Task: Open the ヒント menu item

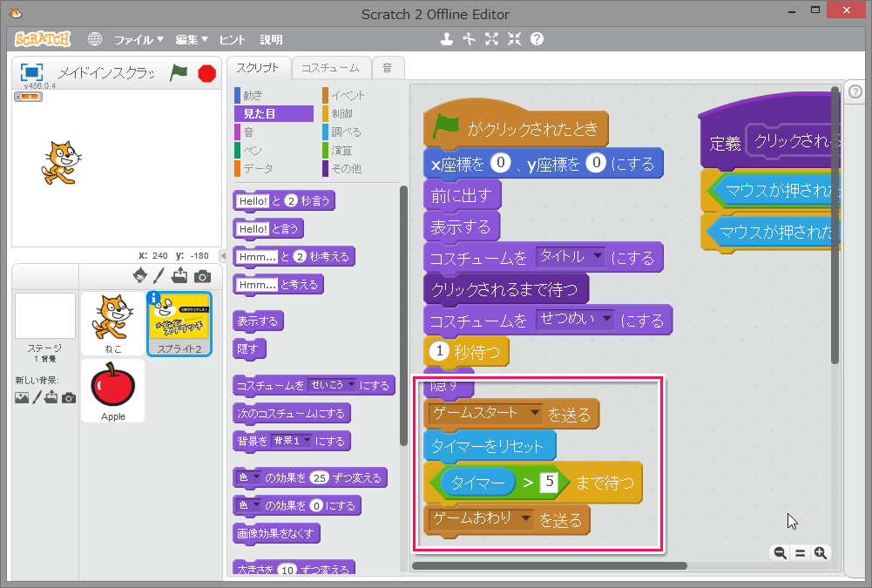Action: tap(232, 39)
